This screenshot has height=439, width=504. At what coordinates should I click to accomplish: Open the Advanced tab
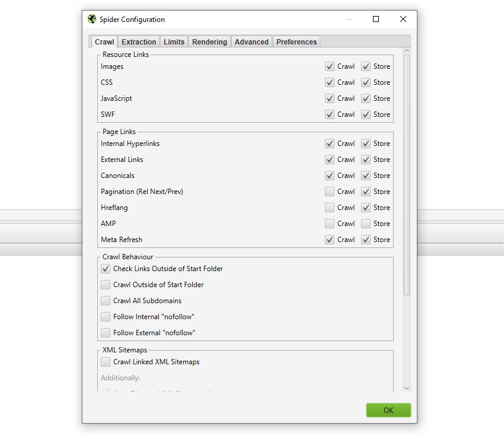(x=251, y=42)
